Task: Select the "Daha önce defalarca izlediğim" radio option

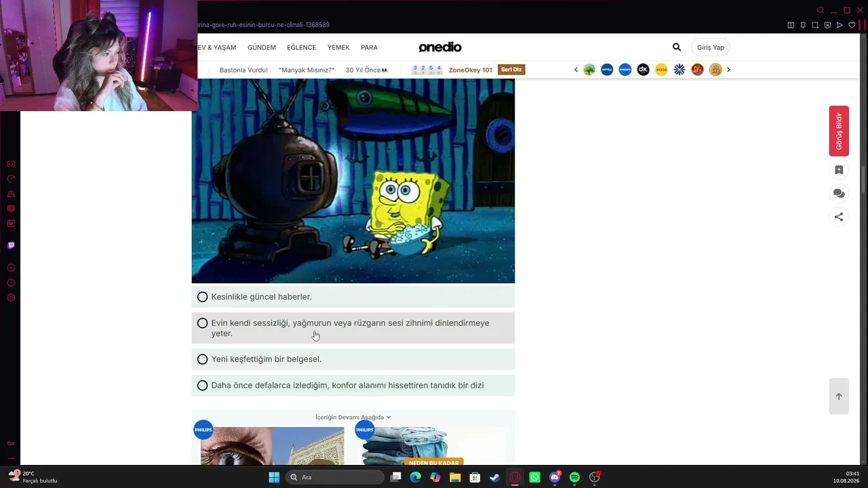Action: click(203, 386)
